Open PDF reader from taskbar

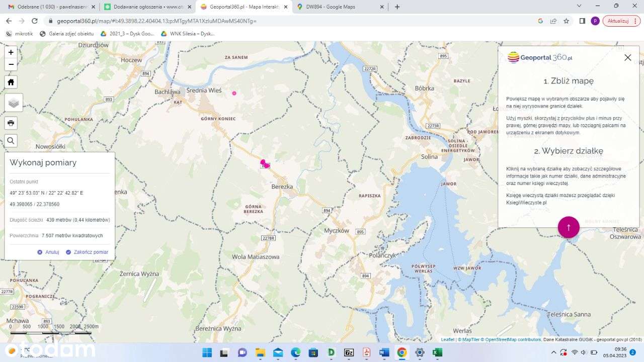pos(366,352)
